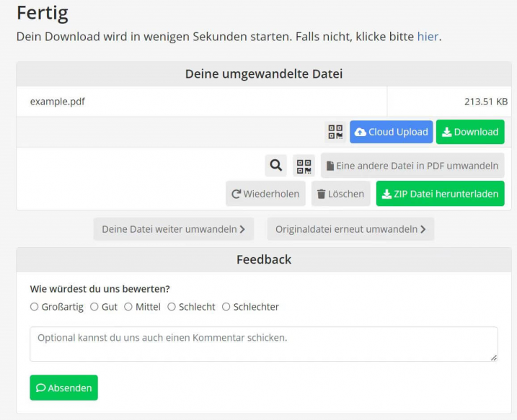Focus the optional comment text field

click(264, 344)
